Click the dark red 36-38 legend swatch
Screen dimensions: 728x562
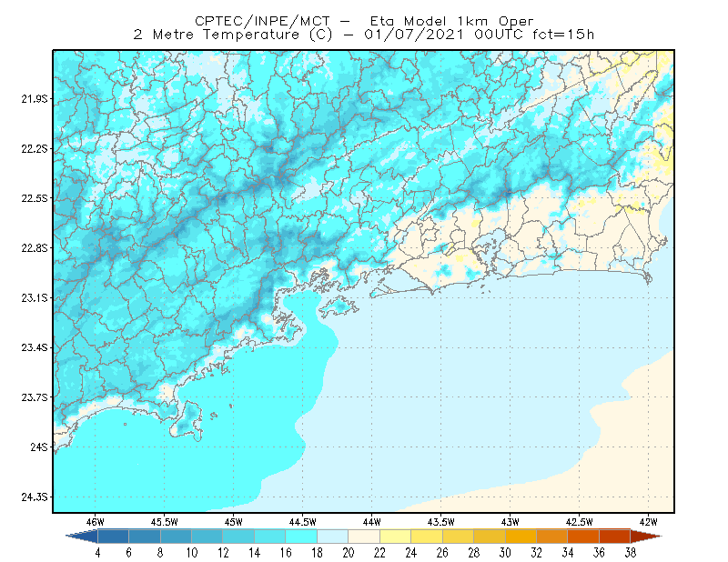click(615, 537)
